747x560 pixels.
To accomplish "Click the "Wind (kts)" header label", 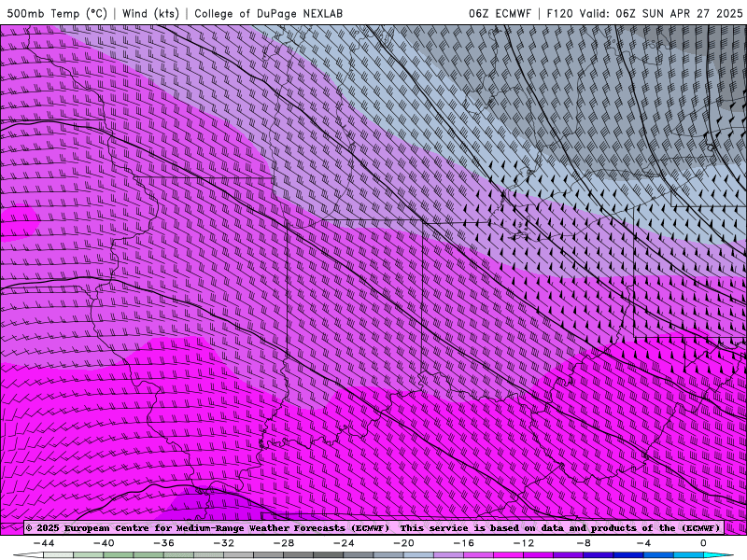I will coord(150,14).
